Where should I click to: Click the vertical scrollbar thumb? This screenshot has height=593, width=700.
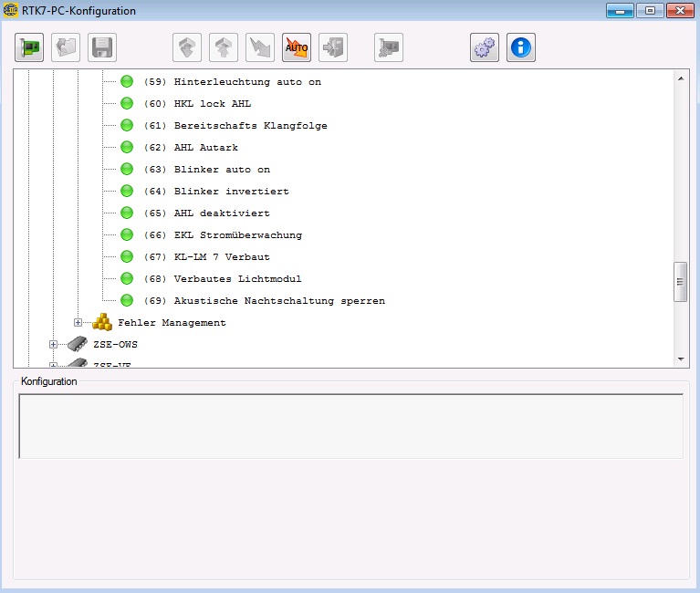(x=680, y=282)
